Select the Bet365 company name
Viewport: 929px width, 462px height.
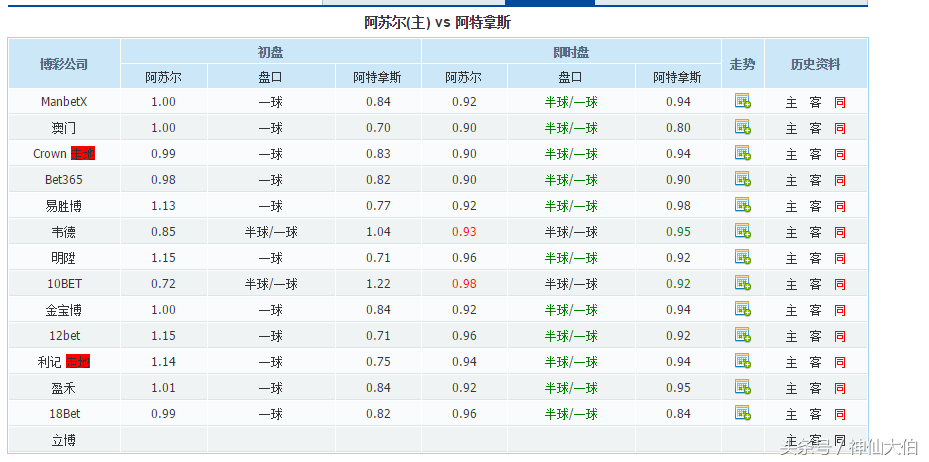point(64,179)
